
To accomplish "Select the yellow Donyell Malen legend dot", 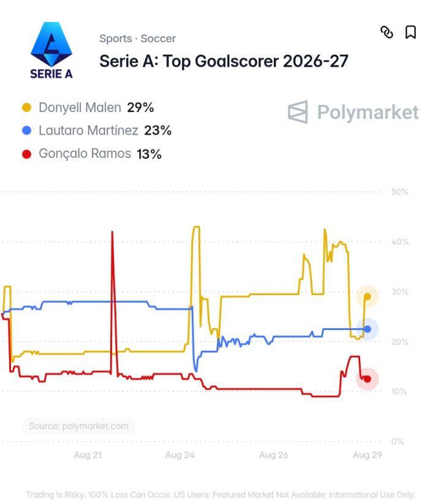I will point(27,107).
